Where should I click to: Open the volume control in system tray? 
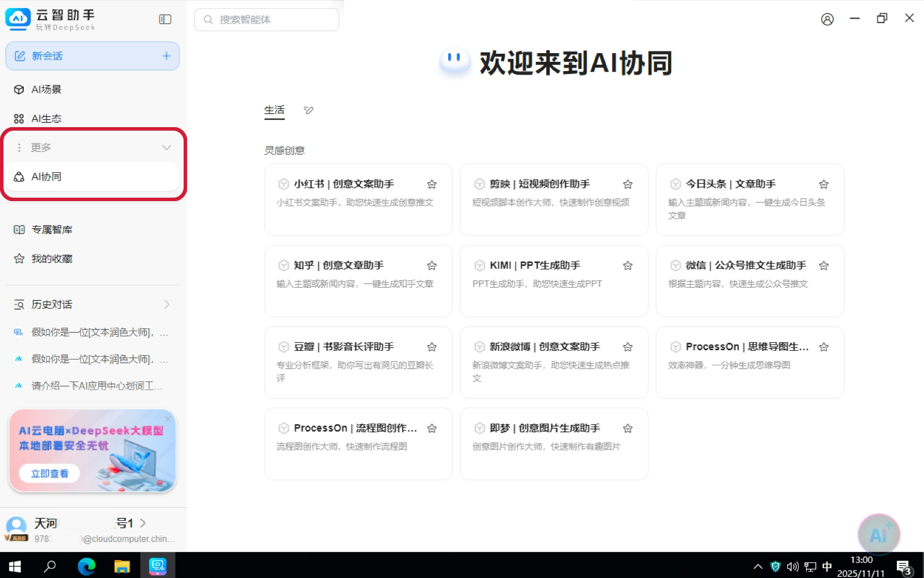(x=792, y=566)
